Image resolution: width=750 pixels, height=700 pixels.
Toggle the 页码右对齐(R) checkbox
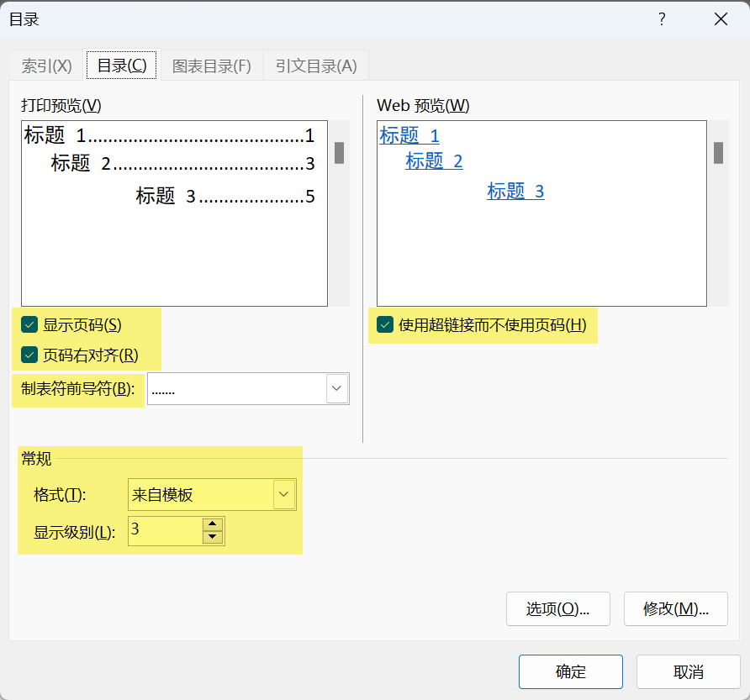(29, 355)
